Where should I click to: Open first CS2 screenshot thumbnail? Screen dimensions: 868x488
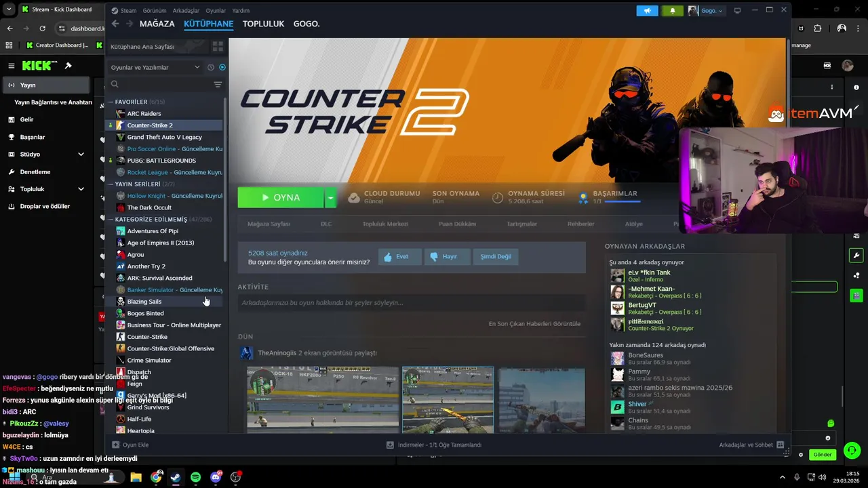pos(323,400)
